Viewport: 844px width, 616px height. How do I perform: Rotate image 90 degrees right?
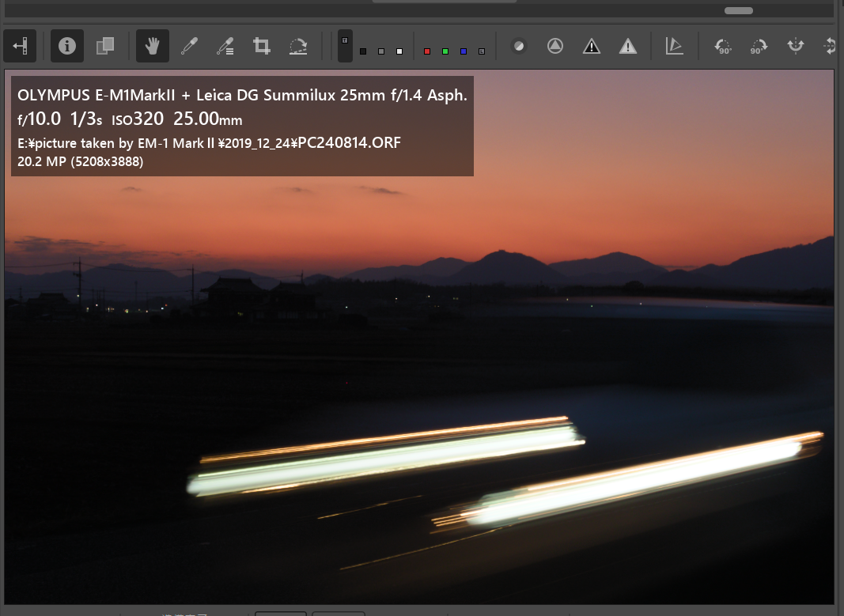(759, 46)
